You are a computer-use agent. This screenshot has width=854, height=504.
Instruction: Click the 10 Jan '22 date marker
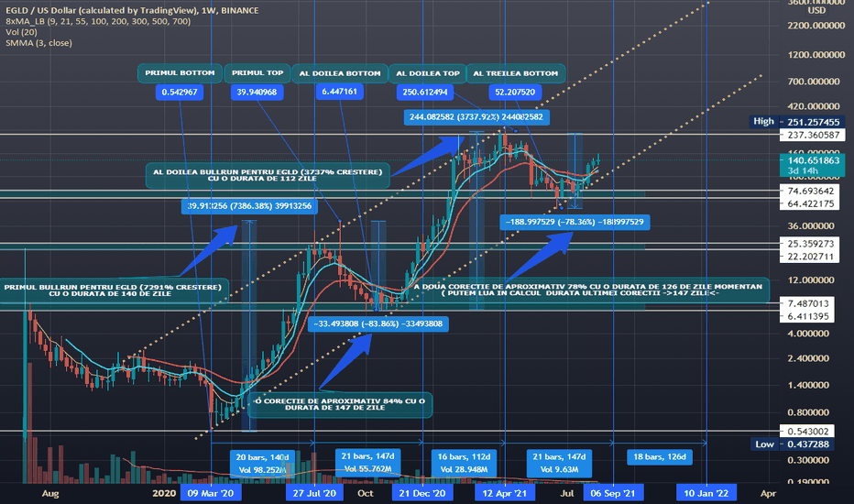tap(706, 493)
